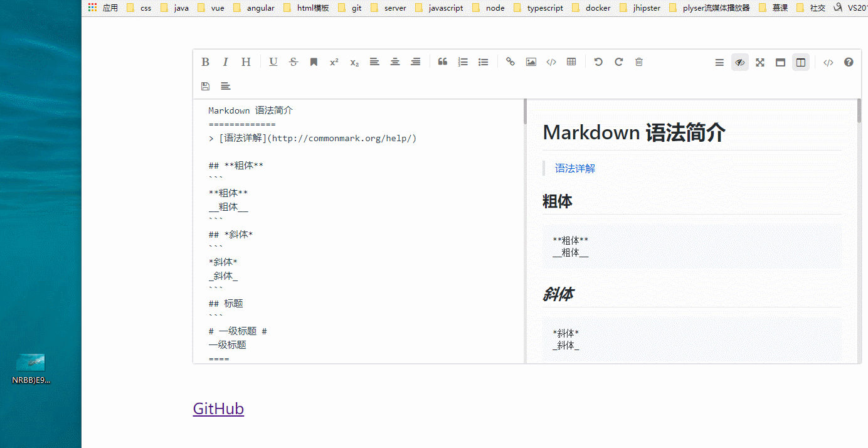The height and width of the screenshot is (448, 868).
Task: Apply subscript formatting
Action: click(354, 62)
